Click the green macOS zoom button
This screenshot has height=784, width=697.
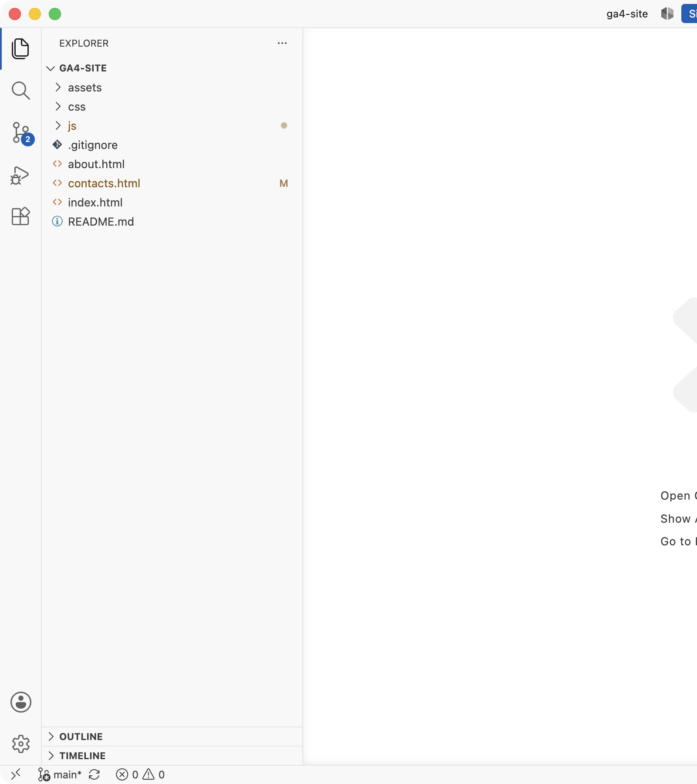(x=55, y=14)
